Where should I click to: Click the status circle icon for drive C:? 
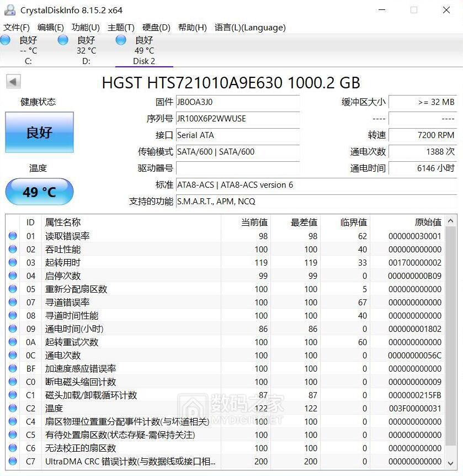pyautogui.click(x=5, y=40)
